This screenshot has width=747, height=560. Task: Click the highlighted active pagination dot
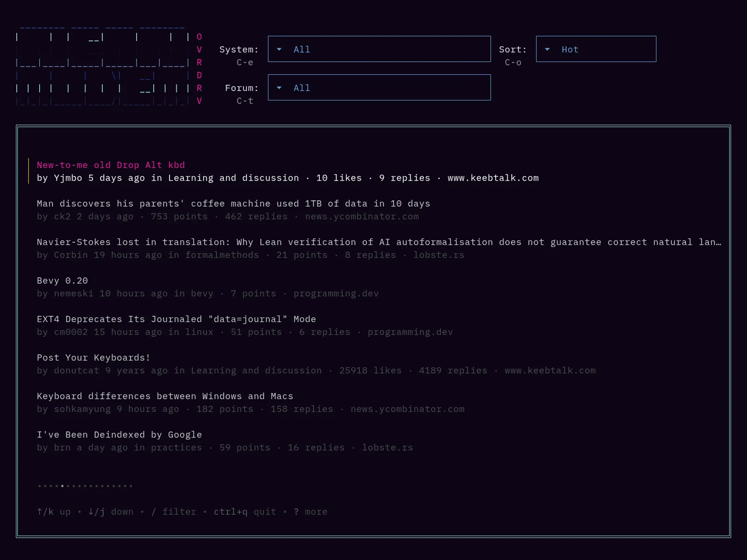[63, 486]
